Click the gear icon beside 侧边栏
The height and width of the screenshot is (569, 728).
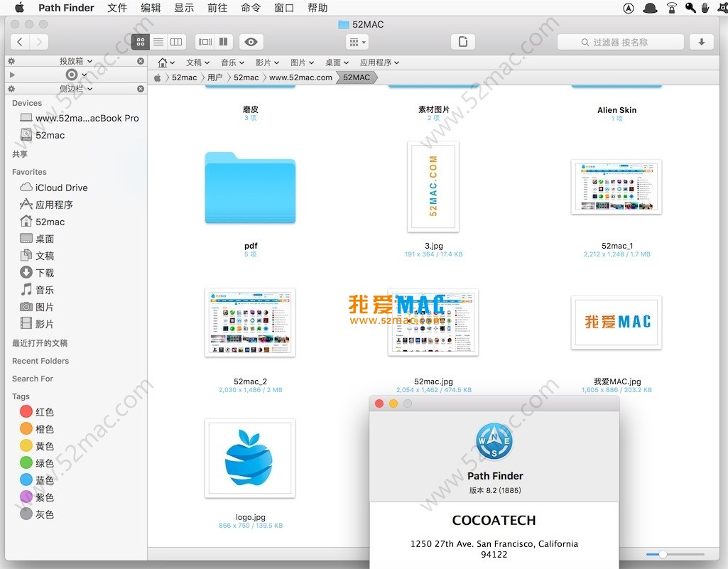pos(11,89)
